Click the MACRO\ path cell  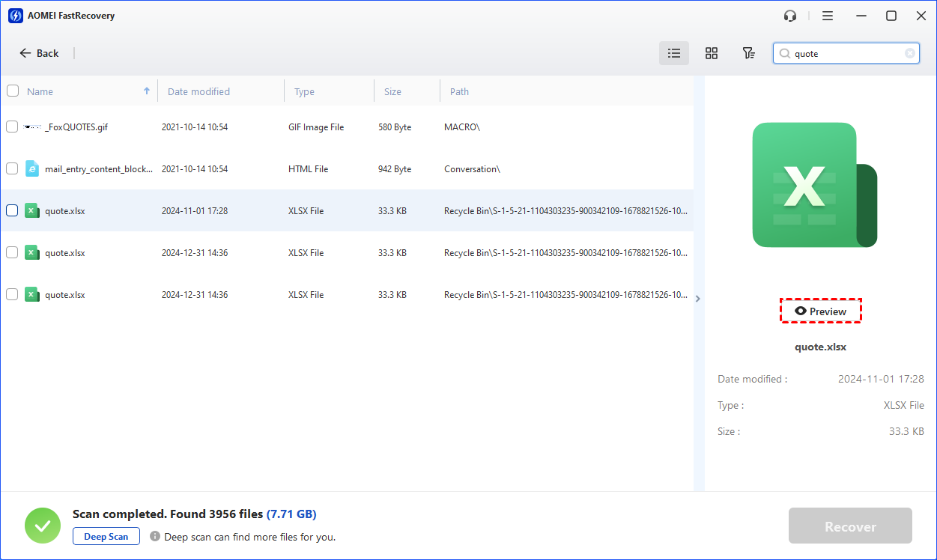[x=461, y=127]
